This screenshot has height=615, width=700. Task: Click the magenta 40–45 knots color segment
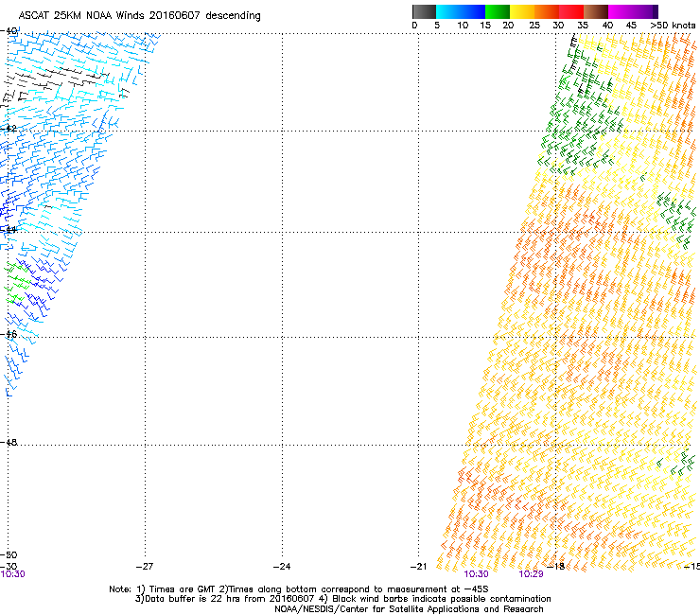coord(621,11)
